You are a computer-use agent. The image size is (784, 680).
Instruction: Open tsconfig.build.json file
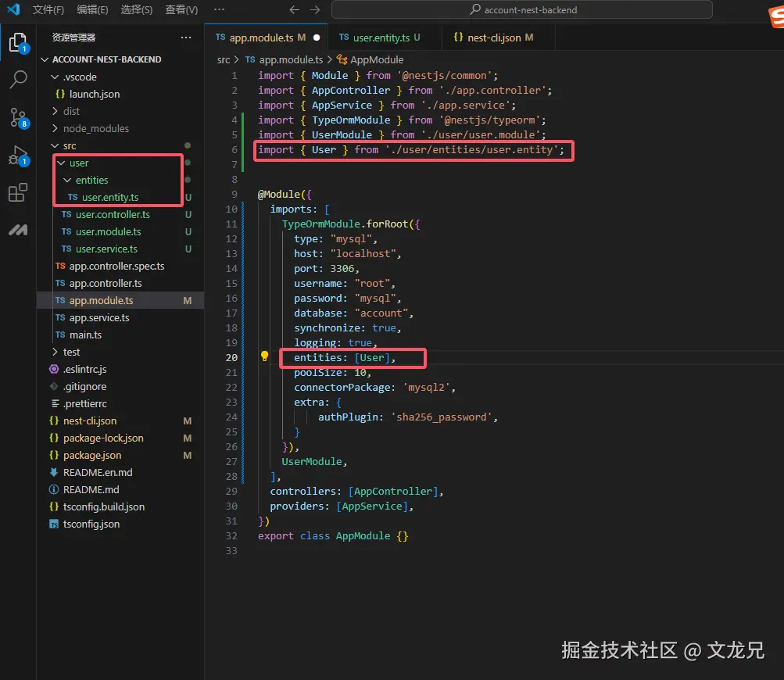(x=120, y=507)
